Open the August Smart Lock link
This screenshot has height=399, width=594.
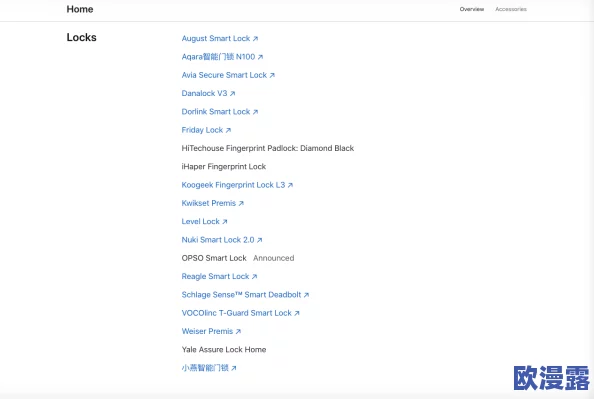point(220,38)
